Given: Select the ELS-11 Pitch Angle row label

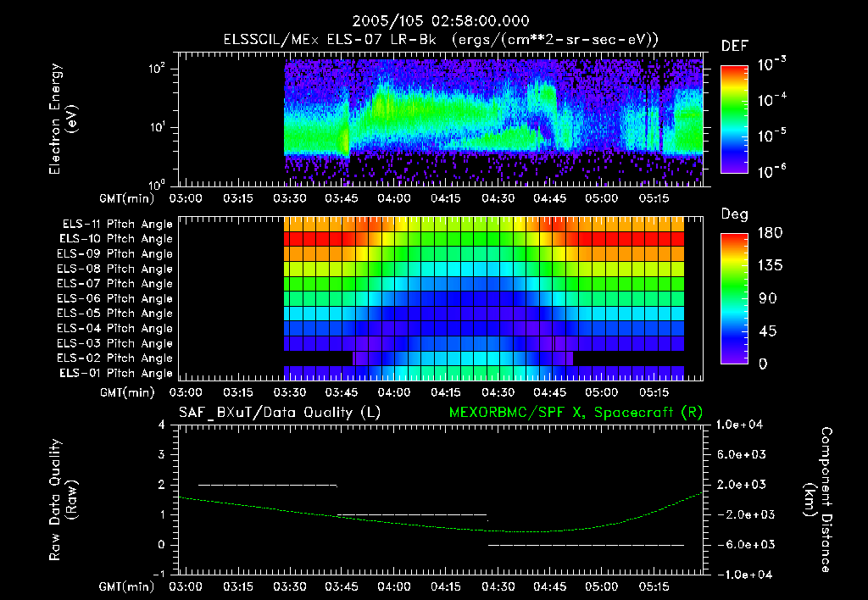Looking at the screenshot, I should 117,225.
